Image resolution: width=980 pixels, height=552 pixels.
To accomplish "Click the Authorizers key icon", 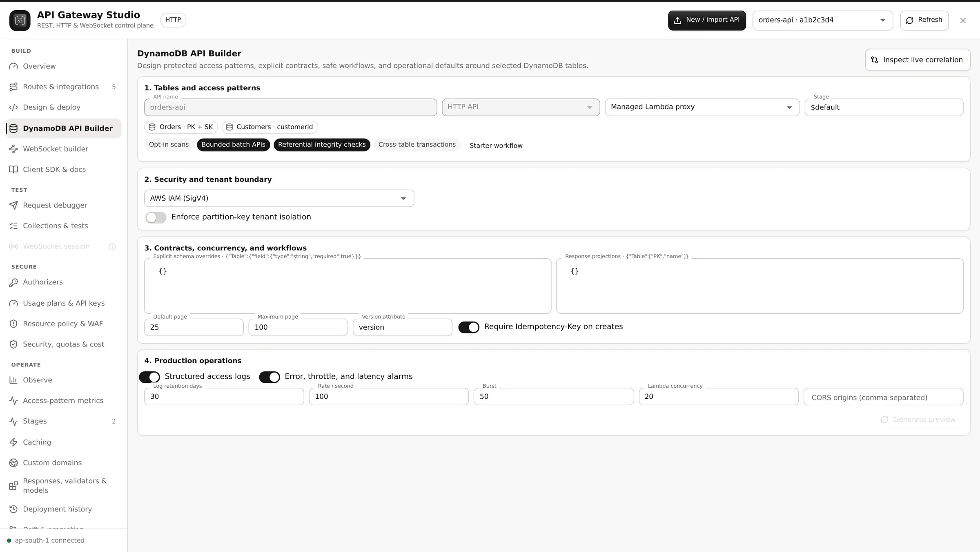I will click(x=13, y=282).
